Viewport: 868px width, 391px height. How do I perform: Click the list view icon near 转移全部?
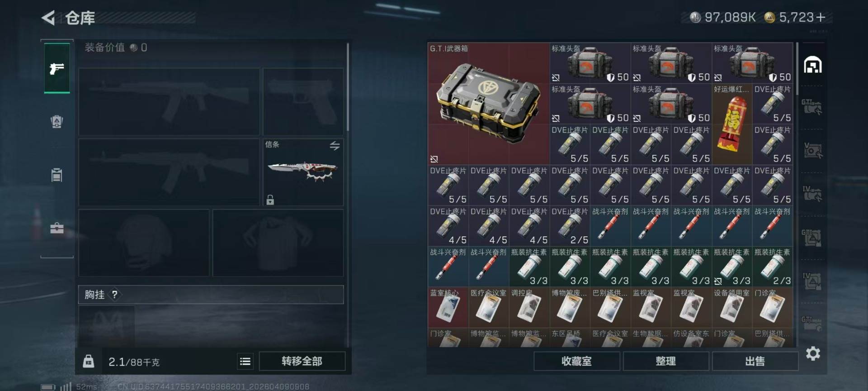click(x=245, y=361)
